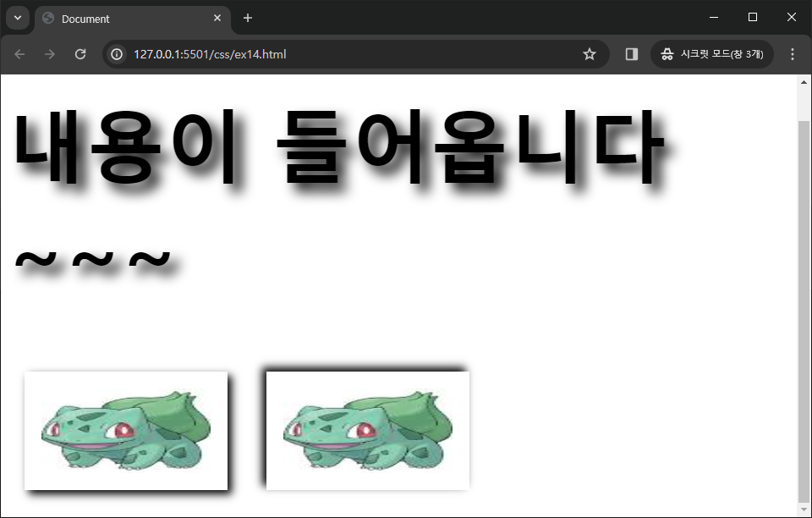Click the heading text 내용이 들어옵니다
This screenshot has width=812, height=518.
[339, 147]
